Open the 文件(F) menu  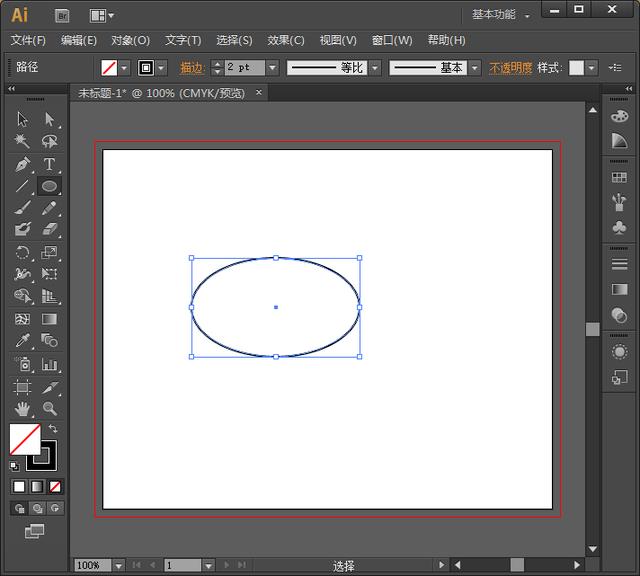click(28, 40)
